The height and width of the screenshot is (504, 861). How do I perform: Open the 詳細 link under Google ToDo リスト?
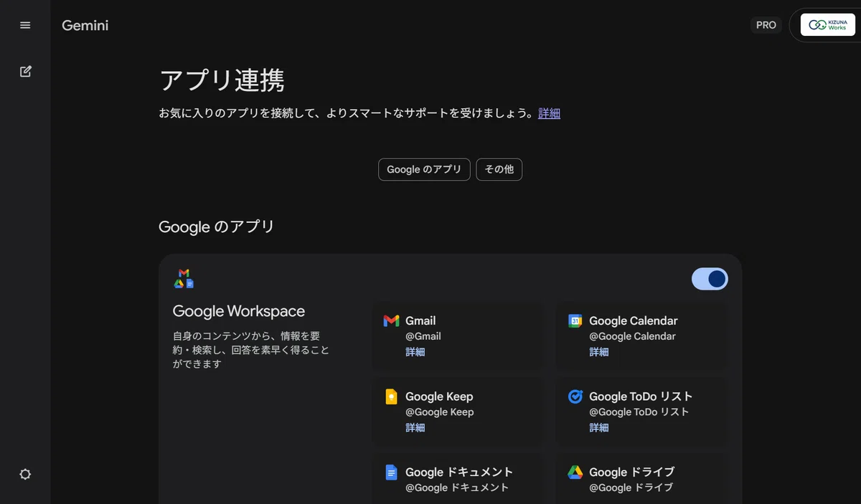click(599, 427)
